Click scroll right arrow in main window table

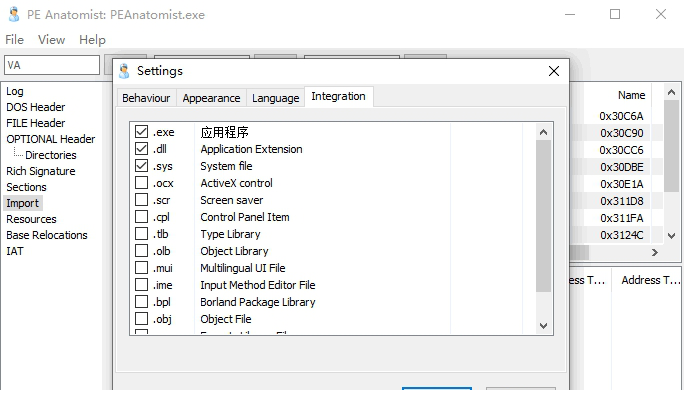(x=654, y=252)
